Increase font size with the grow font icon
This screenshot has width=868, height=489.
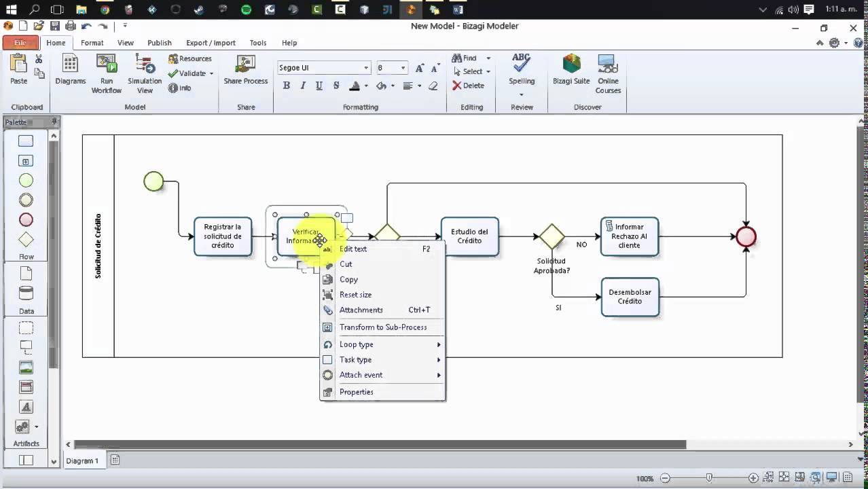click(420, 68)
